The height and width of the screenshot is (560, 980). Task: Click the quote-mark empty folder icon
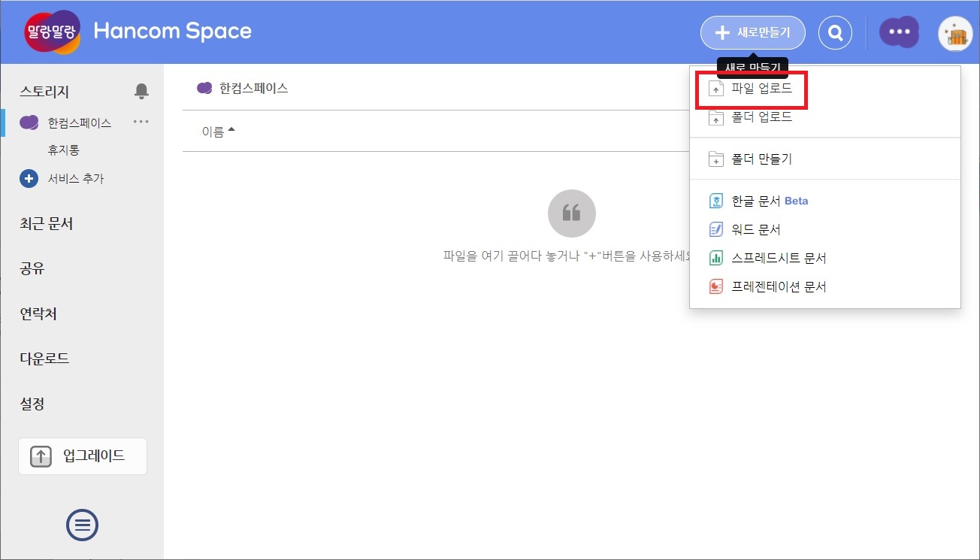[x=572, y=213]
